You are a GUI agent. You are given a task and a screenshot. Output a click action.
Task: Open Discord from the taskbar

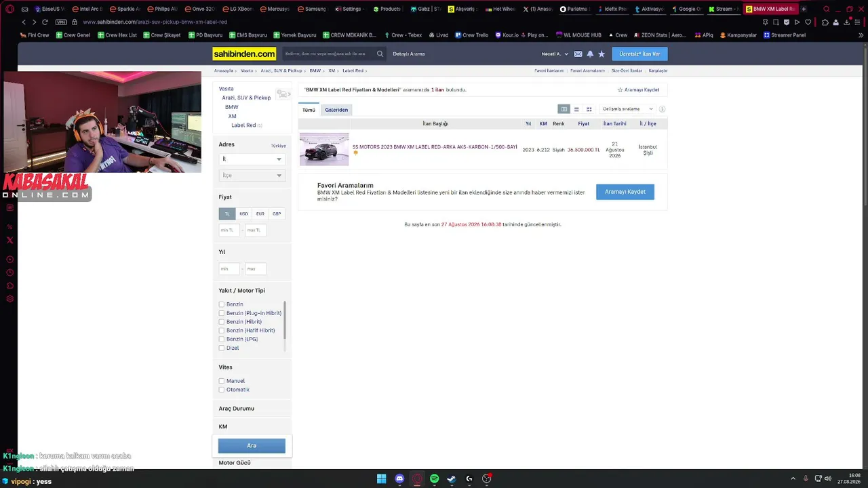pos(399,479)
